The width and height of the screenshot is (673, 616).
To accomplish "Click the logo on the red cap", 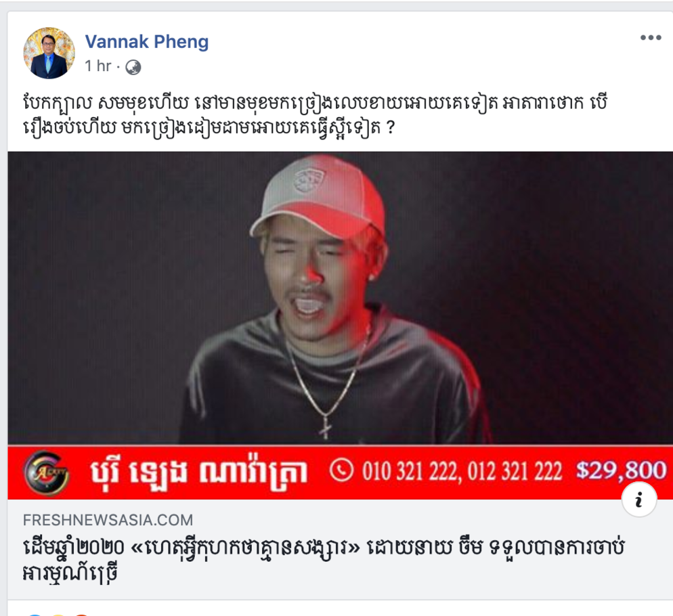I will [x=309, y=180].
